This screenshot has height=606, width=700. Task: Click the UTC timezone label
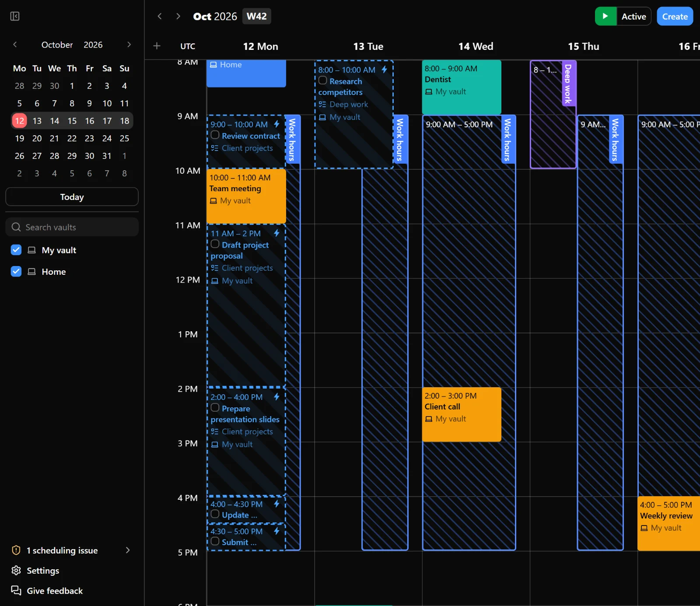pos(188,46)
